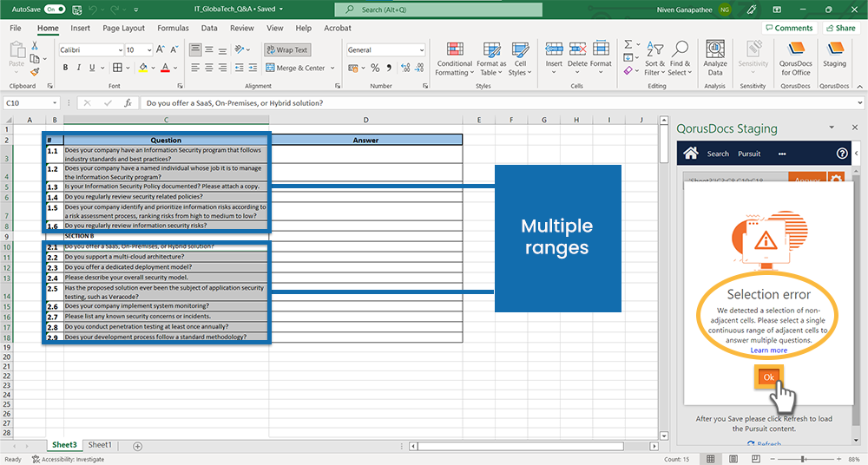This screenshot has height=465, width=868.
Task: Apply the fill color bucket
Action: pos(143,68)
